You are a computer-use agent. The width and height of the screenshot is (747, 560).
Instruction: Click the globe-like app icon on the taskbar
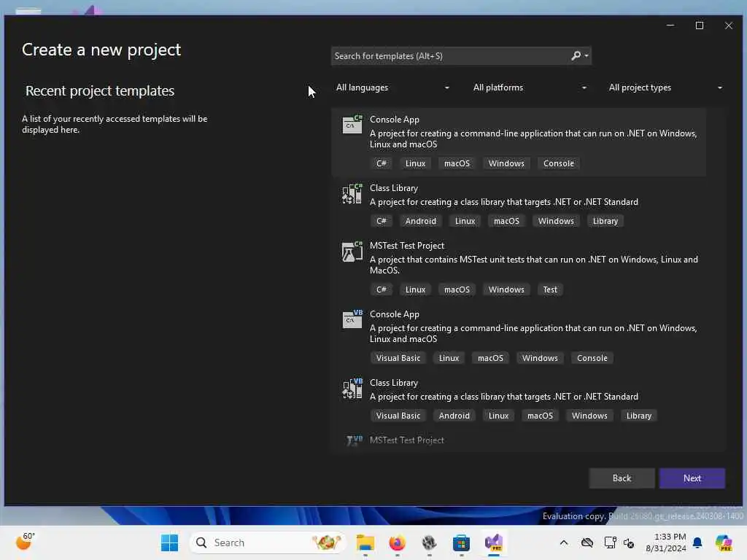pos(429,542)
